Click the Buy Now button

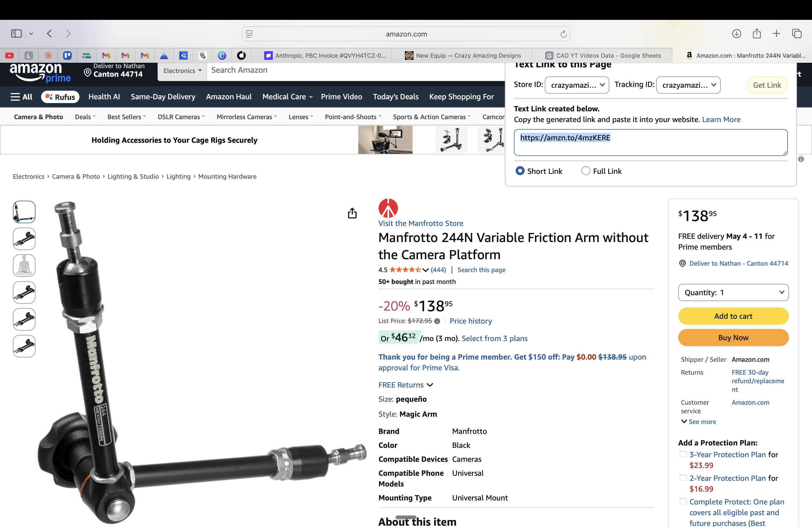pyautogui.click(x=733, y=338)
